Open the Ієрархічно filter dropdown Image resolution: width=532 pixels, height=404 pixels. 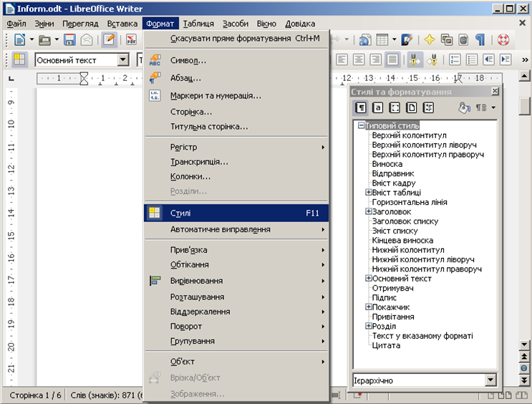tap(490, 380)
